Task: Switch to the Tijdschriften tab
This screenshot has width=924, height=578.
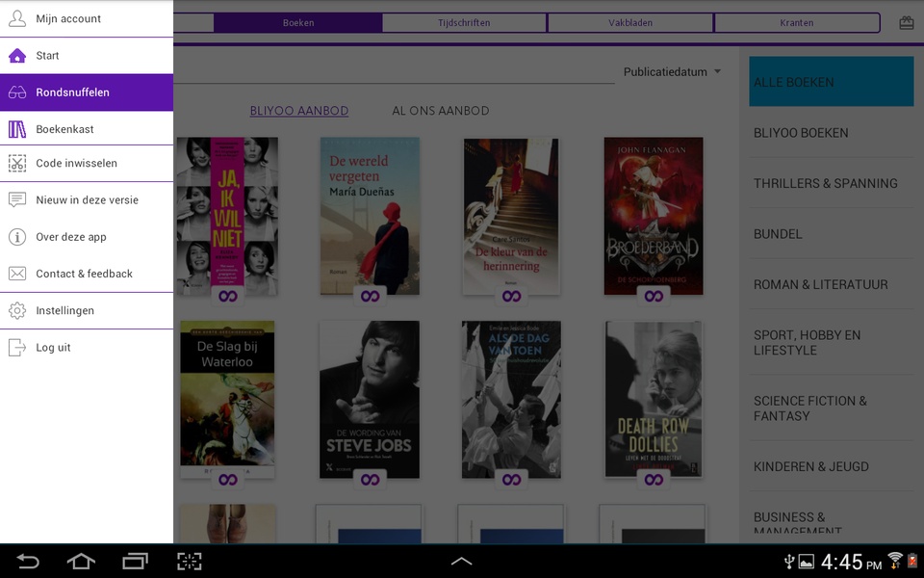Action: click(x=464, y=23)
